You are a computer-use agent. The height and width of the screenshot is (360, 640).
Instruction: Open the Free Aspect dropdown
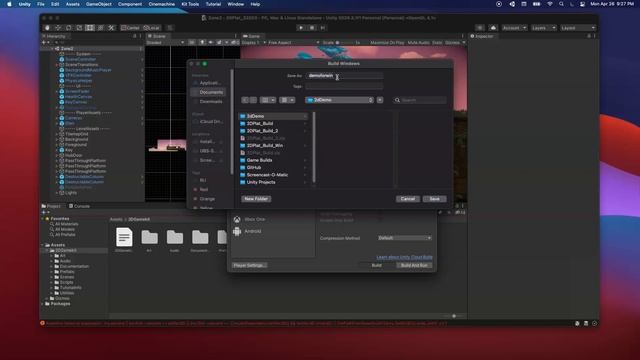point(293,42)
